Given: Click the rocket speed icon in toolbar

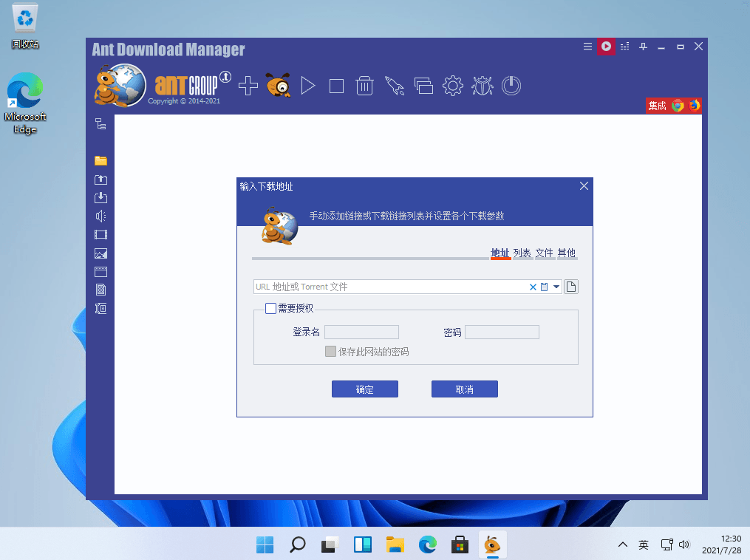Looking at the screenshot, I should click(x=395, y=86).
